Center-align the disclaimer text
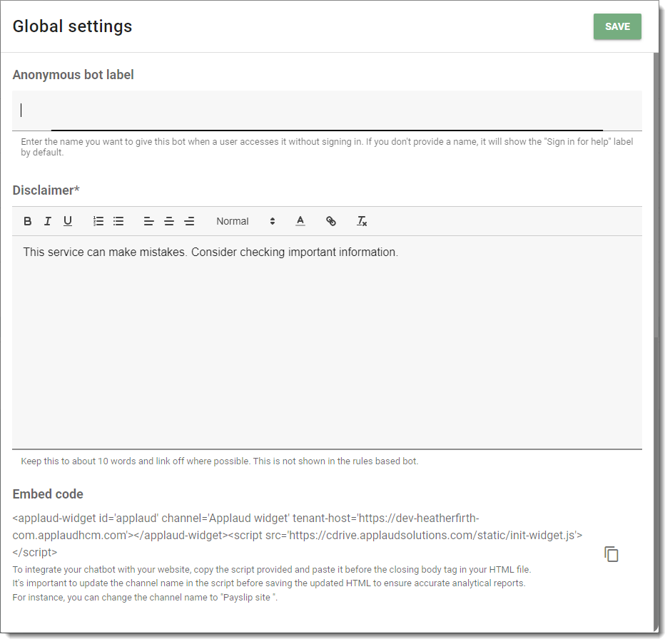Viewport: 670px width, 644px height. [x=169, y=222]
